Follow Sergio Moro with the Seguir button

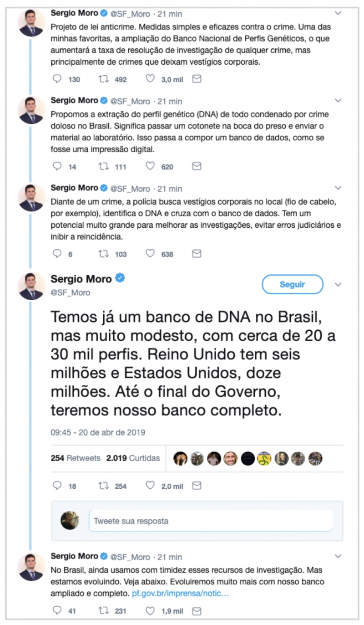pyautogui.click(x=292, y=285)
